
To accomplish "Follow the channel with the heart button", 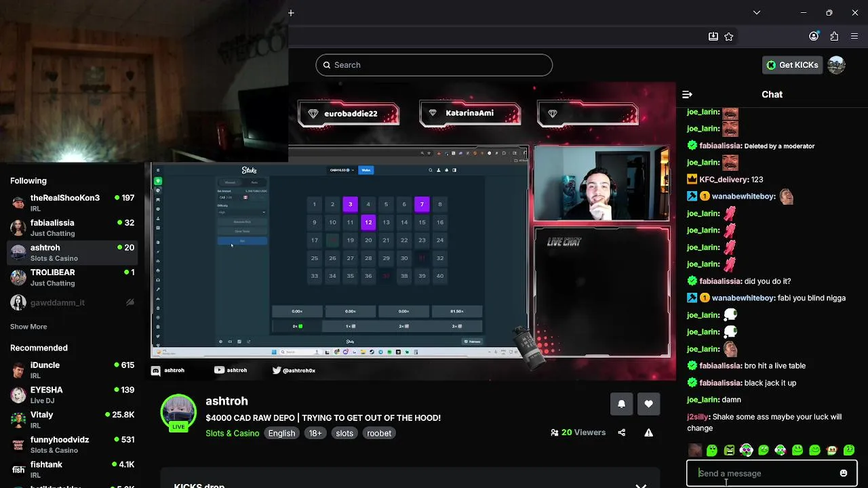I will 649,404.
